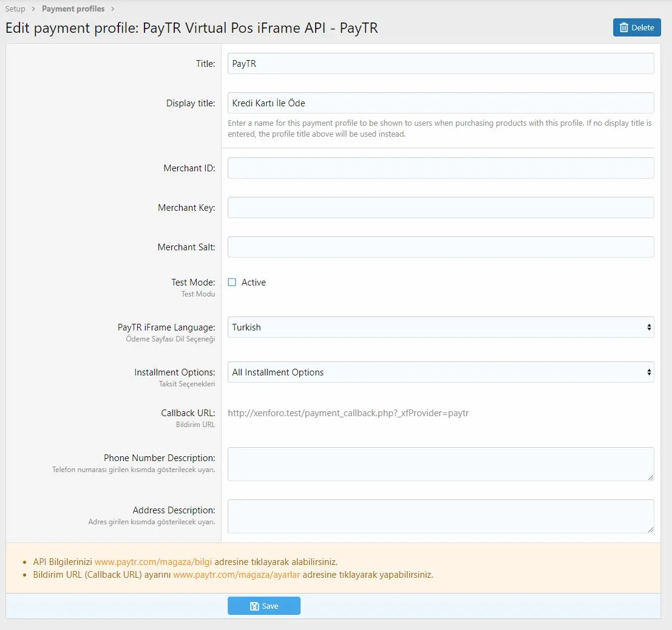Click the 'Taksit Seçenekleri' hint text

[187, 384]
